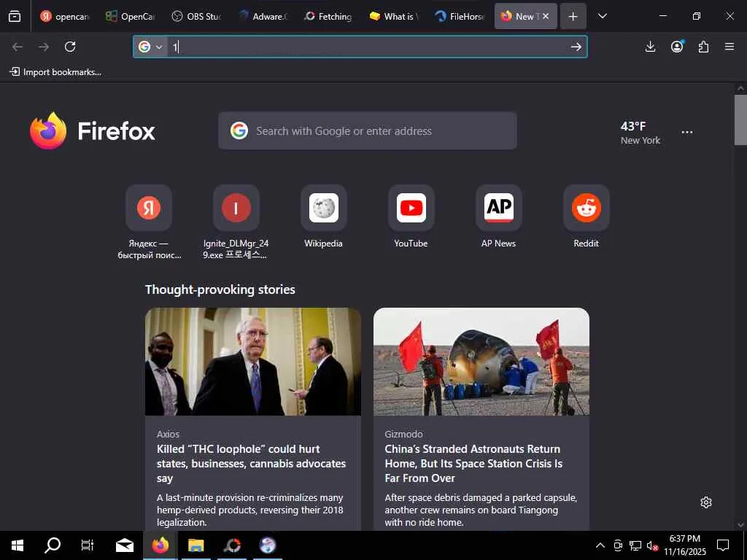Image resolution: width=747 pixels, height=560 pixels.
Task: List all tabs with the chevron
Action: pos(602,16)
